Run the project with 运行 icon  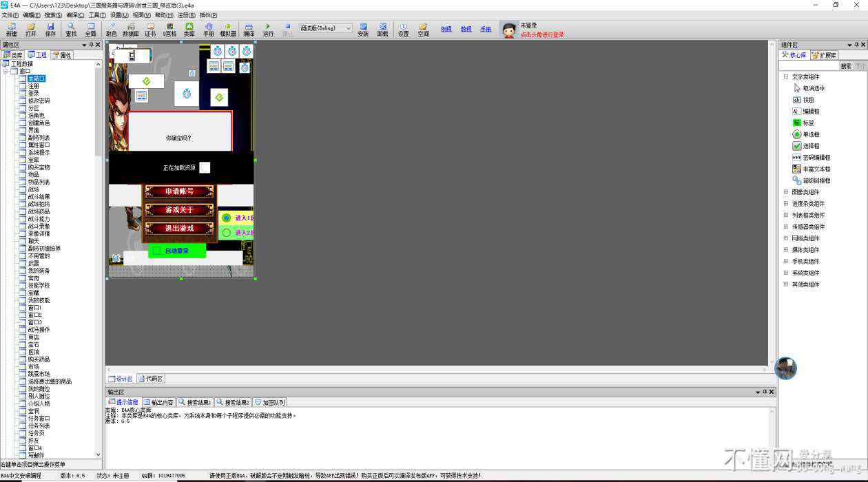click(268, 30)
